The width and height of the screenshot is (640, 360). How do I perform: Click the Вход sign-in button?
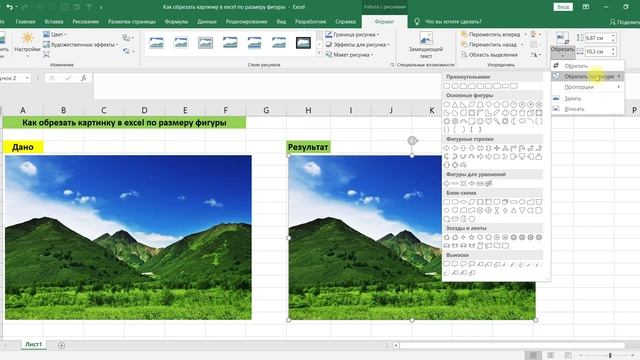(x=563, y=7)
